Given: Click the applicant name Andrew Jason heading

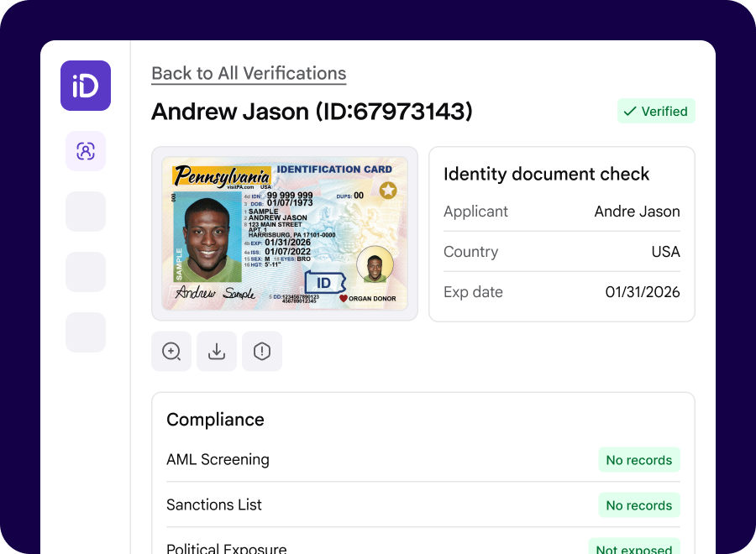Looking at the screenshot, I should (311, 112).
